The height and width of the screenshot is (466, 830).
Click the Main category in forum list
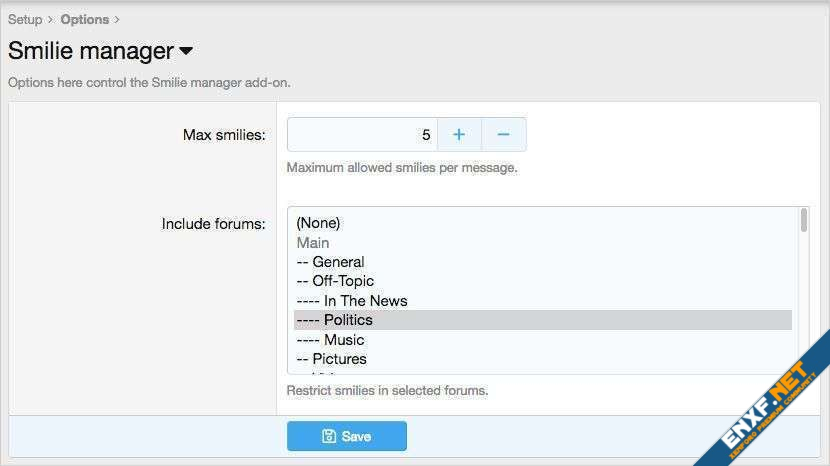click(x=313, y=242)
